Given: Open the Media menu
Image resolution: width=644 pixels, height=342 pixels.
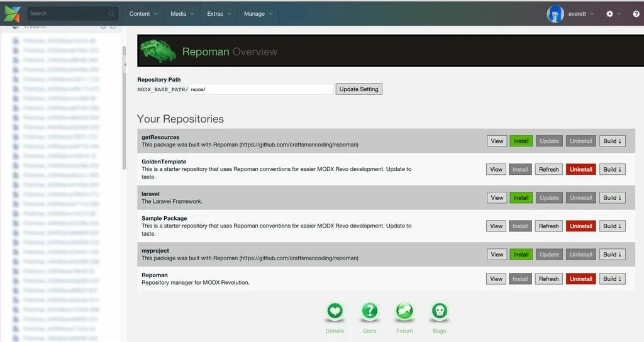Looking at the screenshot, I should (x=182, y=14).
